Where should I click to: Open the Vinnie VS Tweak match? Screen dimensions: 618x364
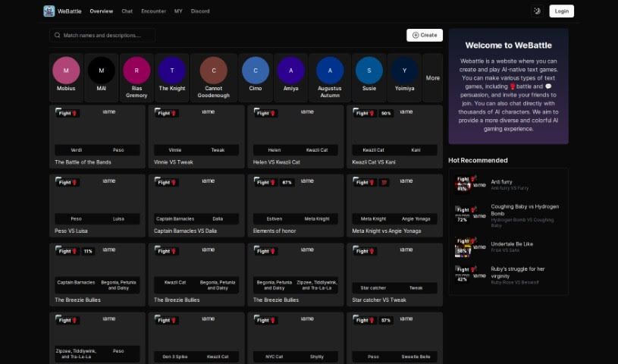[196, 136]
